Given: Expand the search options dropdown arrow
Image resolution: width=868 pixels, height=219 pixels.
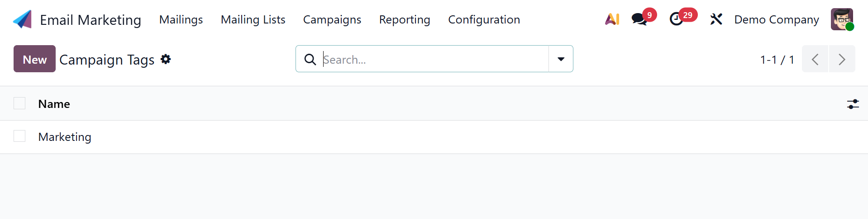Looking at the screenshot, I should click(x=561, y=59).
